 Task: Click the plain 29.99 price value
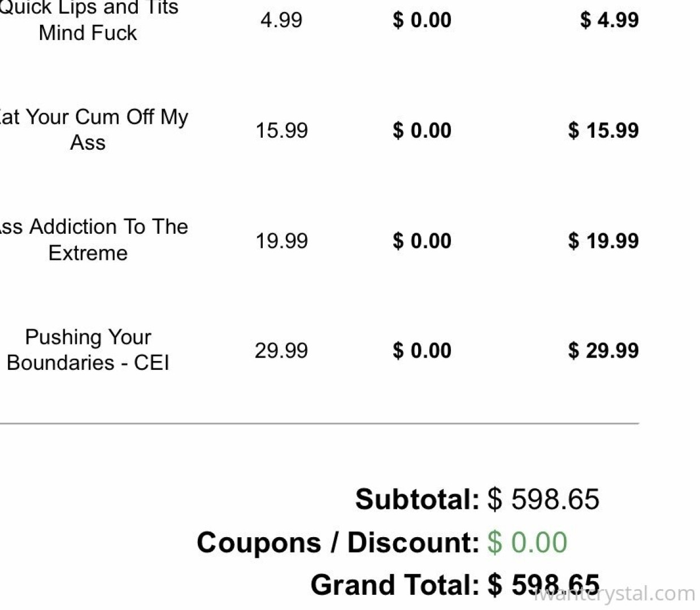(x=281, y=351)
